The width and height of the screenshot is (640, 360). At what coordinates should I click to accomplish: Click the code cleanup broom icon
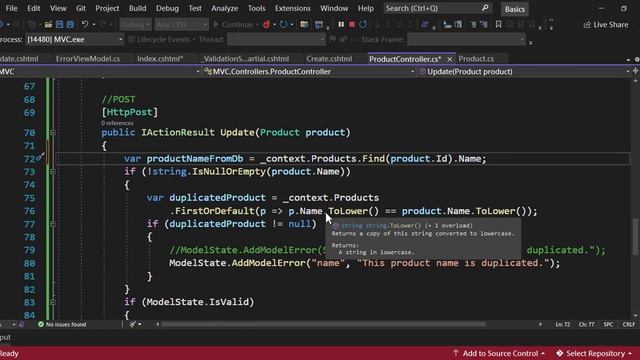133,324
